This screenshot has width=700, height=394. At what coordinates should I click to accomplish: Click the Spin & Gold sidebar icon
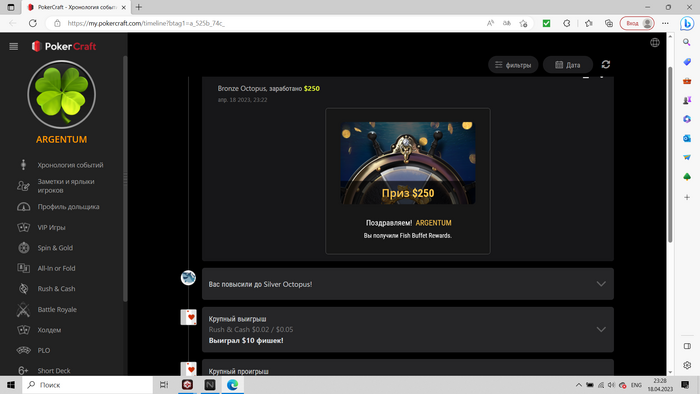click(x=23, y=248)
